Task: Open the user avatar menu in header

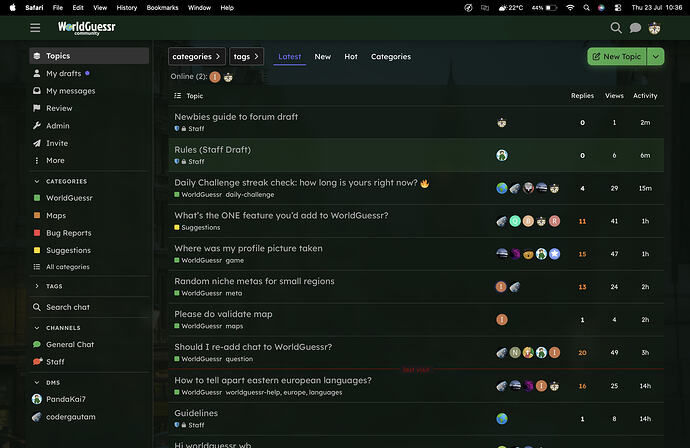Action: pos(654,28)
